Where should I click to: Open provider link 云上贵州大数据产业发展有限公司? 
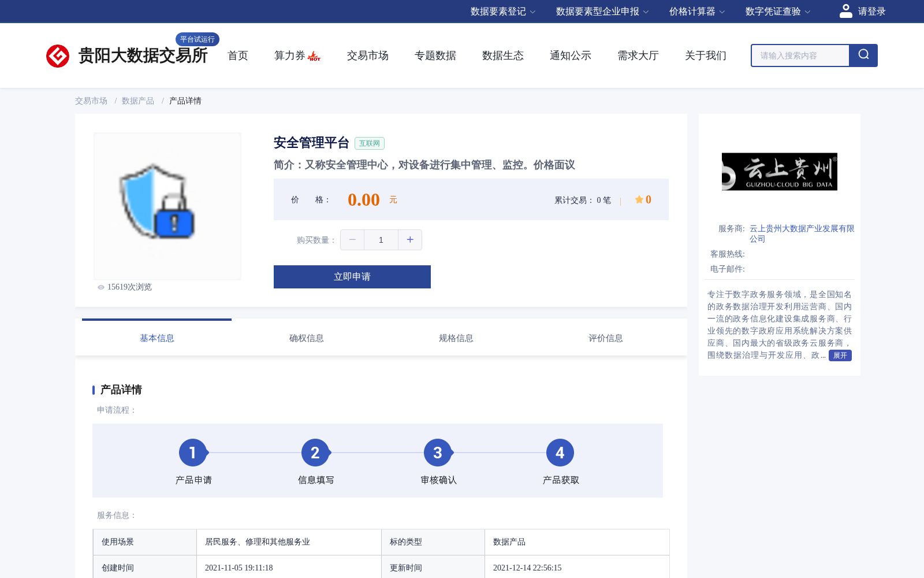(x=802, y=234)
